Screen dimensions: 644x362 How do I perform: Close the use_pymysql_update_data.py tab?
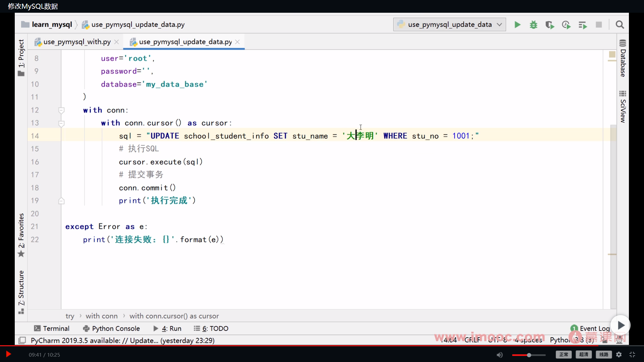pyautogui.click(x=237, y=42)
